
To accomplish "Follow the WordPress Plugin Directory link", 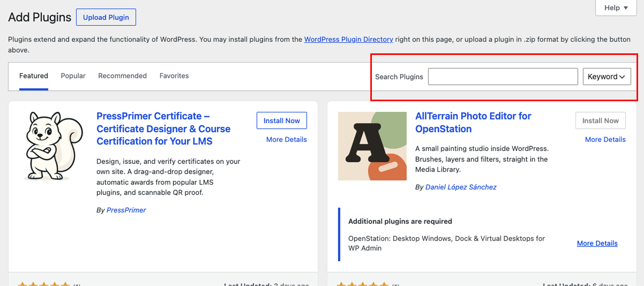I will [x=349, y=39].
